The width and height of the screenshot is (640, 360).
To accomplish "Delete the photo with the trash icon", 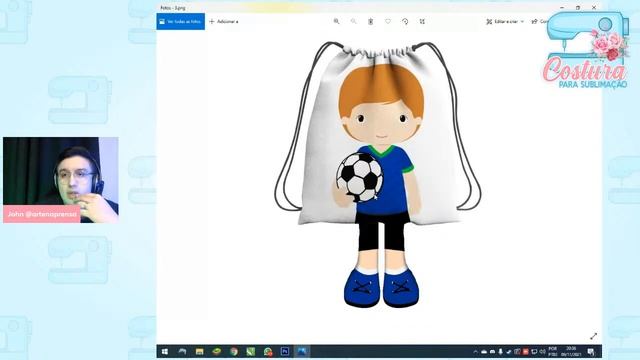I will coord(371,21).
